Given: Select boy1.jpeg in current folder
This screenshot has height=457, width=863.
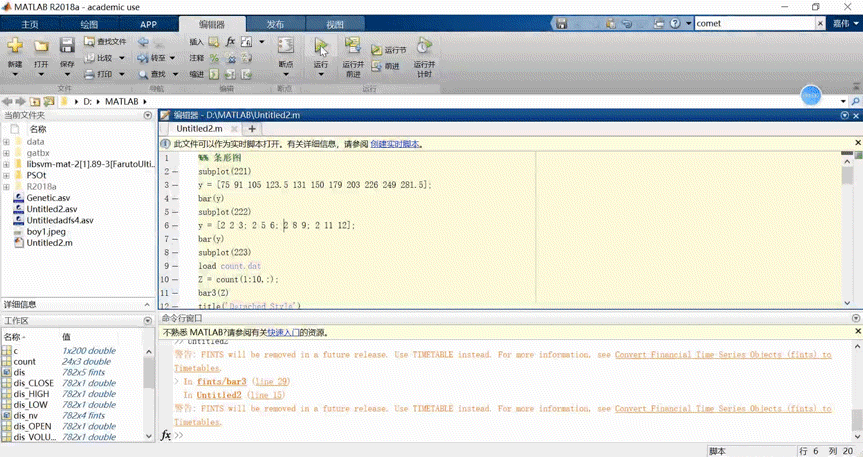Looking at the screenshot, I should [x=46, y=232].
